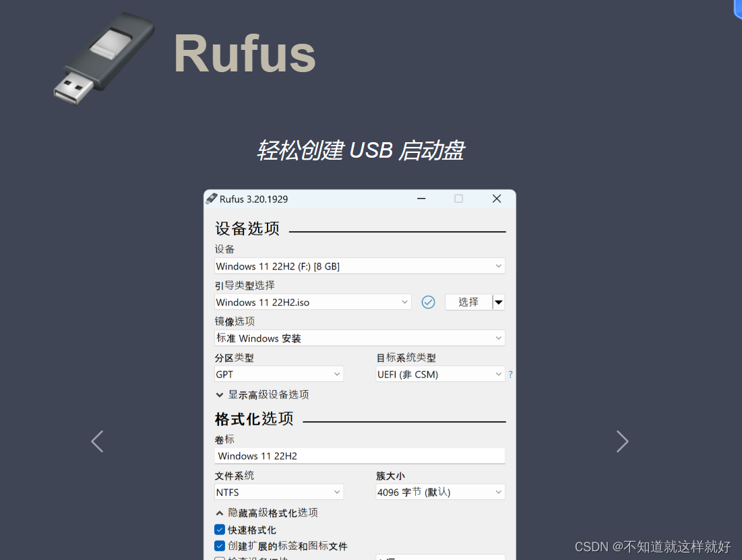Open the 簇大小 4096 字节 dropdown
Image resolution: width=742 pixels, height=560 pixels.
point(440,492)
